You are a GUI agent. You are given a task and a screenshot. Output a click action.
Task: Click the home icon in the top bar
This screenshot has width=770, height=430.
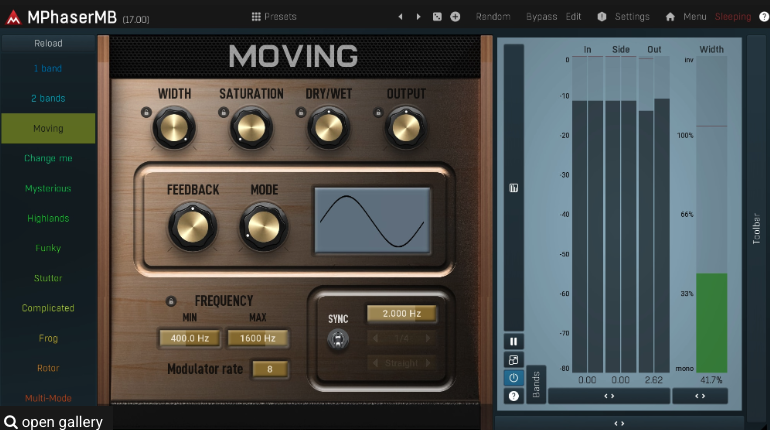point(671,17)
